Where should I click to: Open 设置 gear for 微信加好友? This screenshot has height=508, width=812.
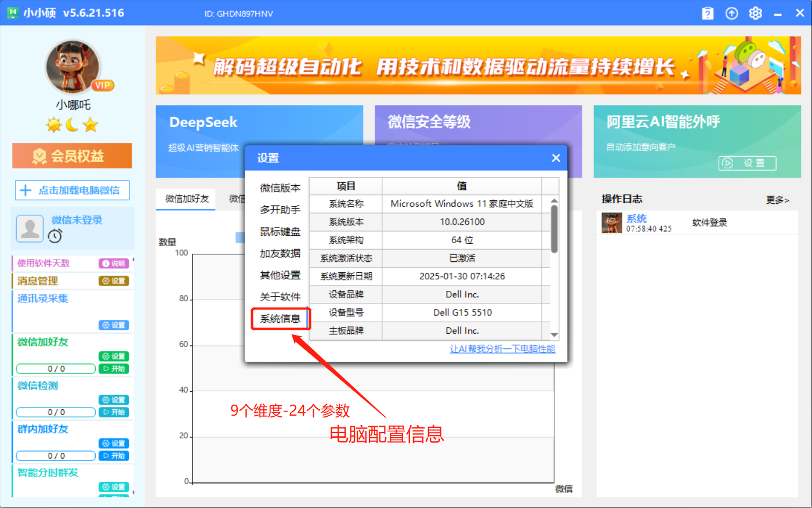[114, 356]
